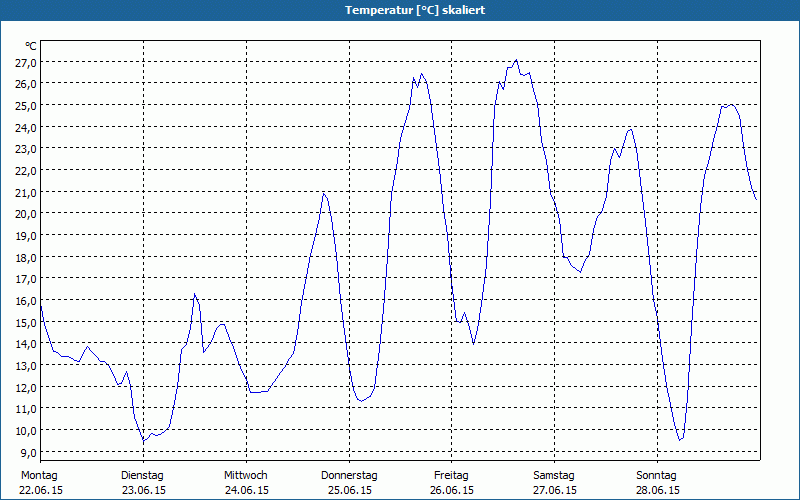Click the 15,0 temperature axis label
This screenshot has height=500, width=800.
[25, 322]
